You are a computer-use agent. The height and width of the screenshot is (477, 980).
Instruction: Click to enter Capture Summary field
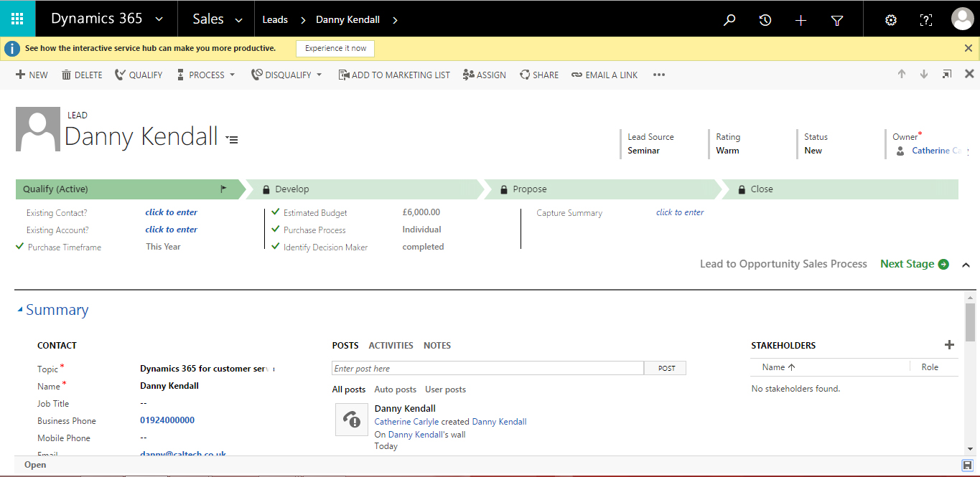(680, 212)
